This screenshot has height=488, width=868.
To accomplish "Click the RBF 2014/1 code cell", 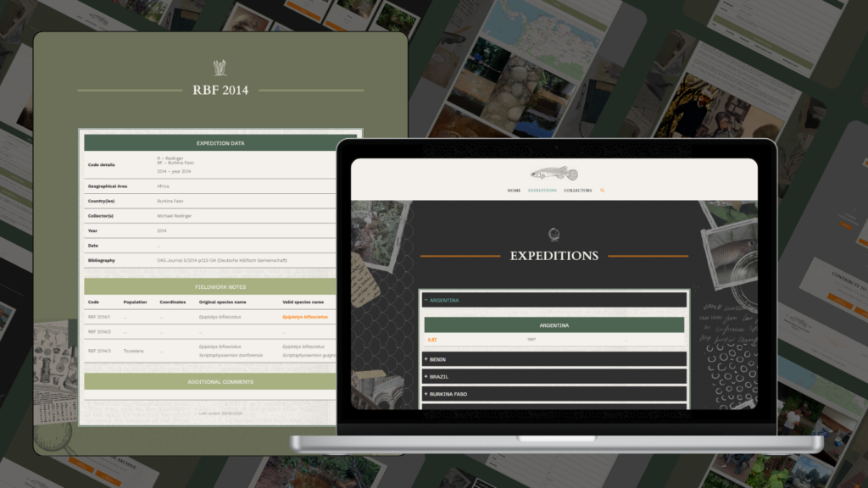I will coord(99,317).
